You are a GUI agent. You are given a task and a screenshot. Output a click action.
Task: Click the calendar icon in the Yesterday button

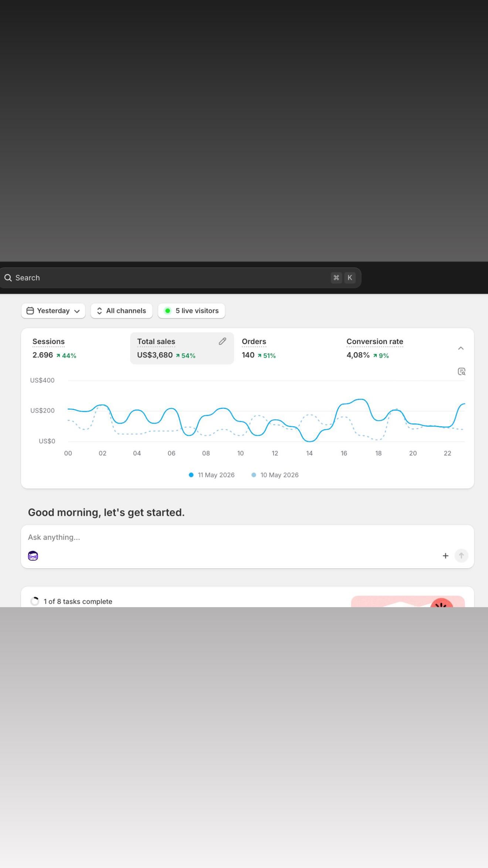(30, 311)
